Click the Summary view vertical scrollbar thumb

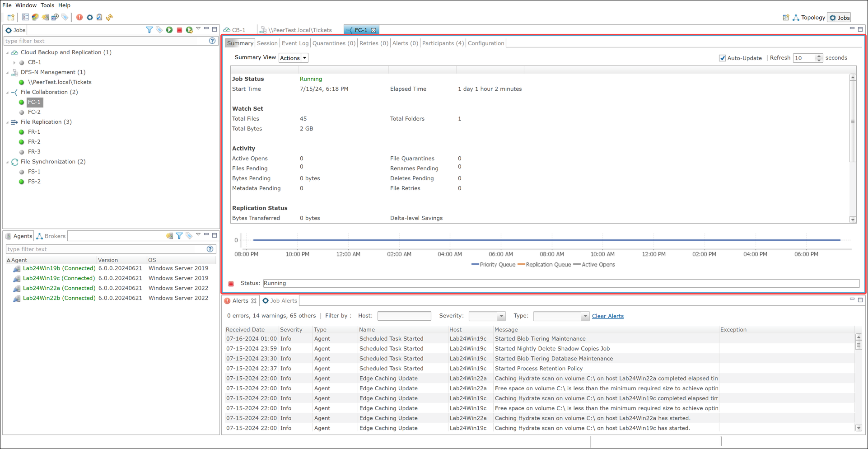pos(853,122)
